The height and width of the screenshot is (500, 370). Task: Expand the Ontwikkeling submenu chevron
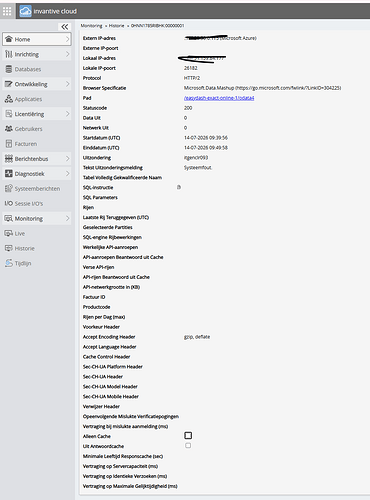coord(67,84)
